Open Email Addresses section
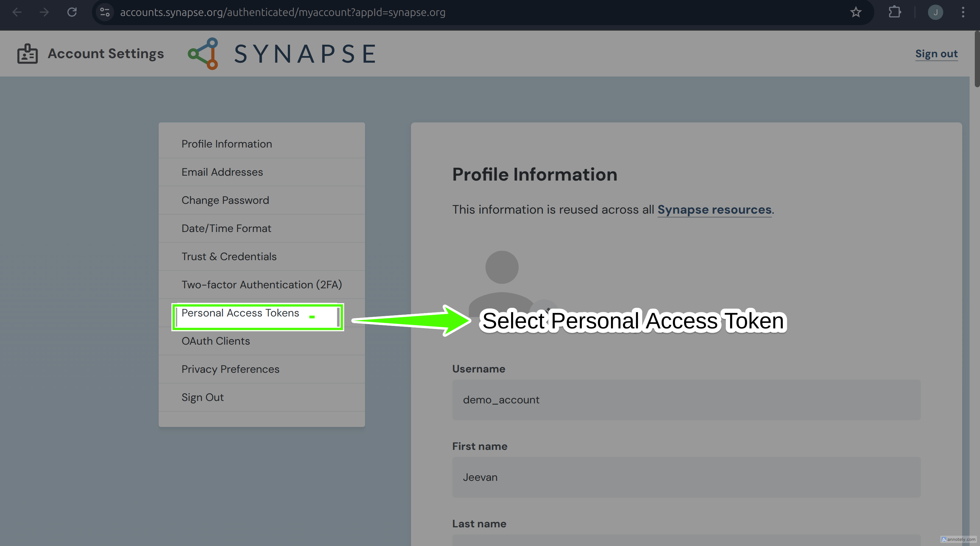The image size is (980, 546). [x=222, y=172]
